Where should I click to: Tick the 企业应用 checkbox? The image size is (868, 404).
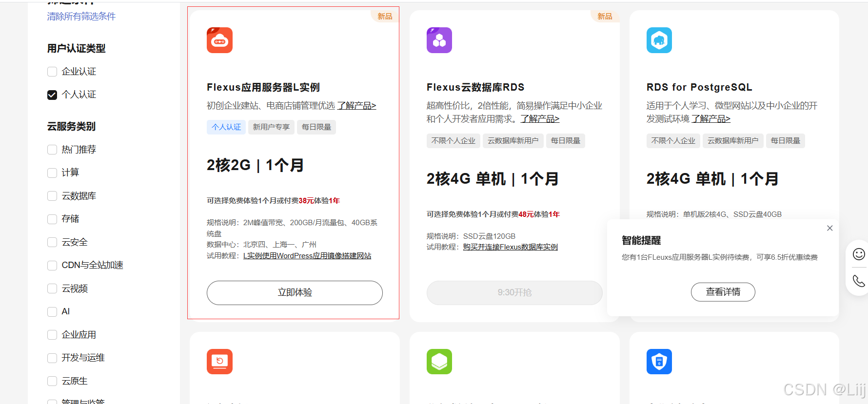pos(52,335)
